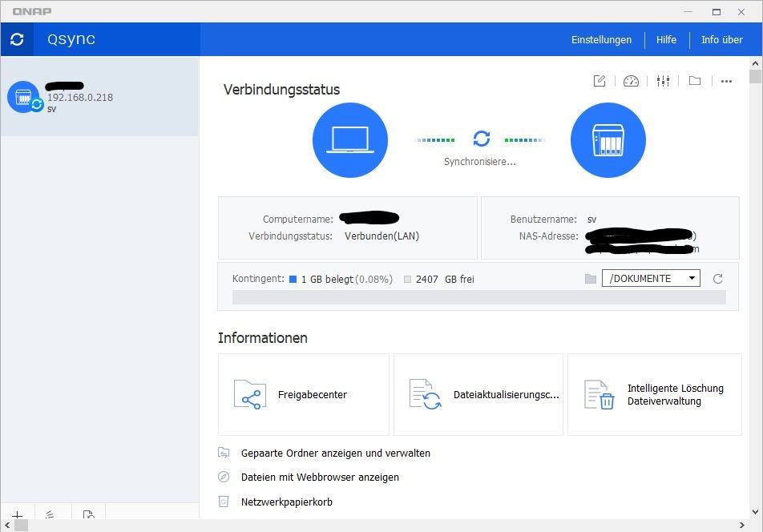Click the Verbunden(LAN) status text
Viewport: 763px width, 532px height.
click(x=382, y=236)
